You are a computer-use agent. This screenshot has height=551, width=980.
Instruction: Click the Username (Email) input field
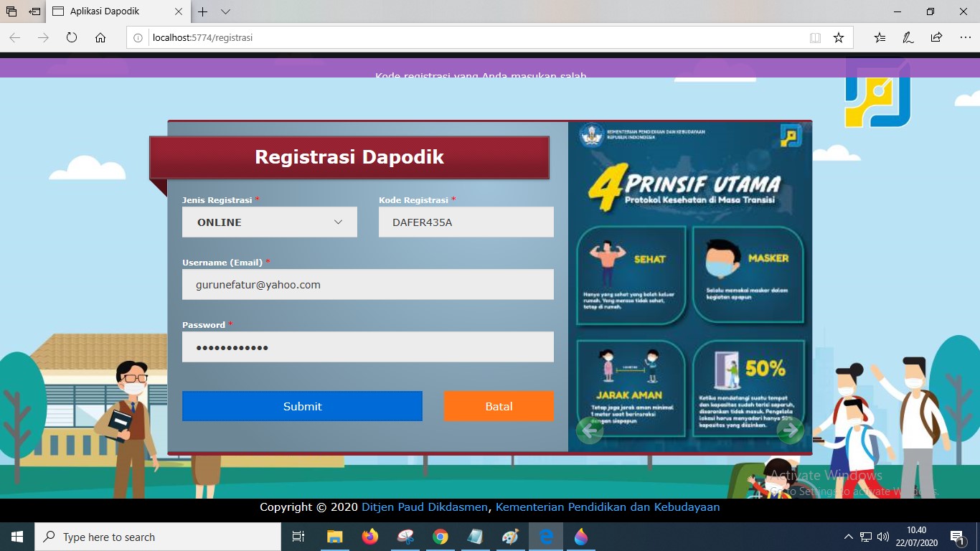click(x=368, y=285)
